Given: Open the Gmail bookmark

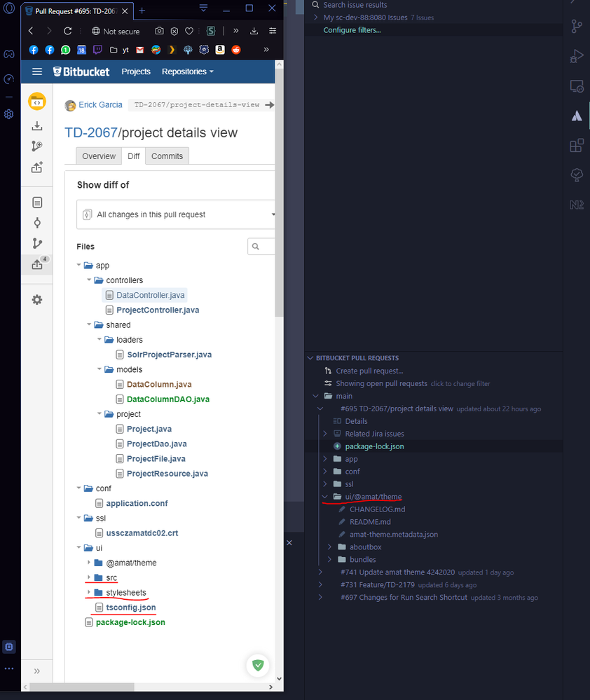Looking at the screenshot, I should click(x=140, y=50).
